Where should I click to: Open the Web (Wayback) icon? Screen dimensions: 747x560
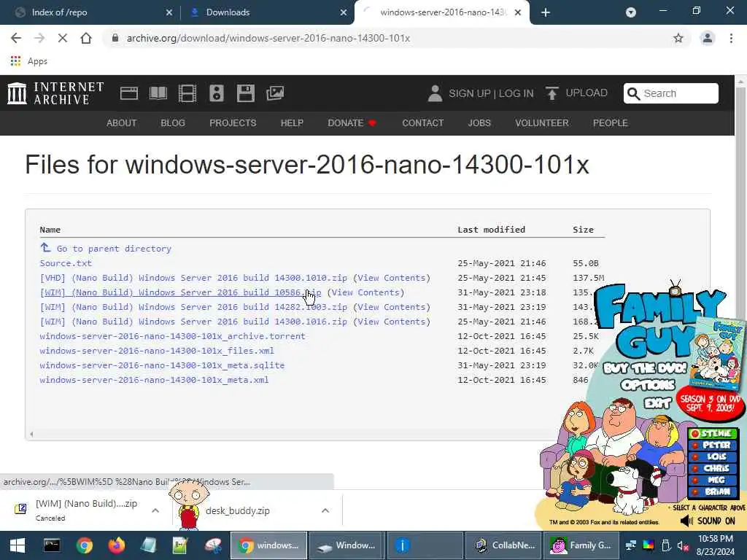click(128, 93)
